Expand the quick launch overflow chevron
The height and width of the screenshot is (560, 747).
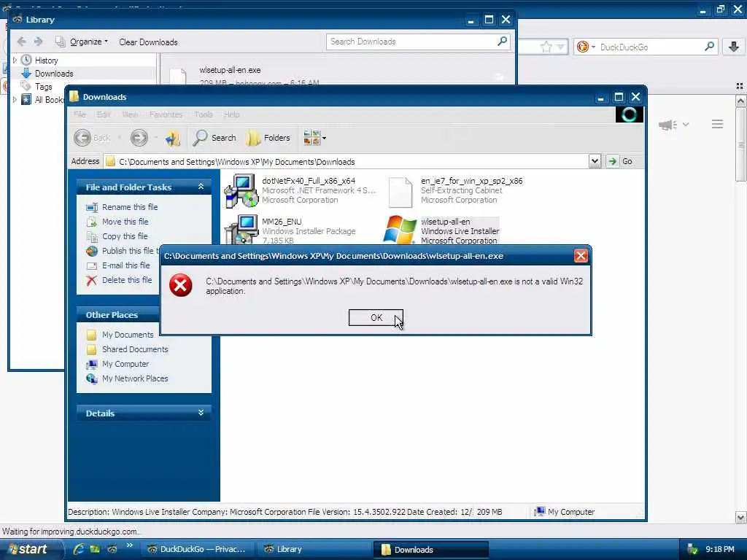tap(129, 546)
